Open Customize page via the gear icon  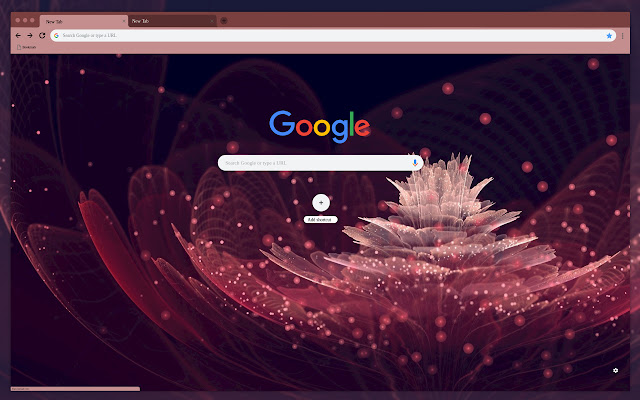pos(616,370)
